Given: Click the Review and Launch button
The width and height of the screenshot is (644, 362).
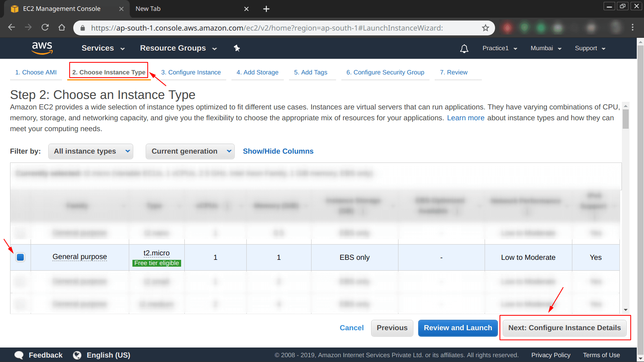Looking at the screenshot, I should coord(458,328).
